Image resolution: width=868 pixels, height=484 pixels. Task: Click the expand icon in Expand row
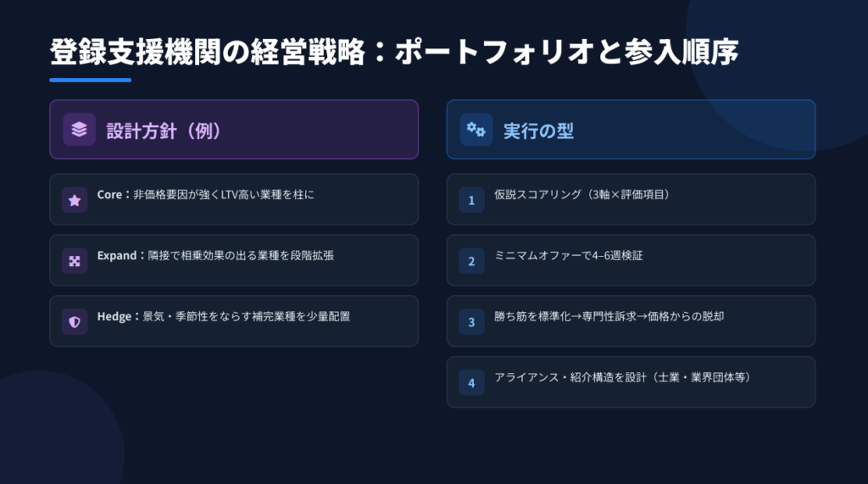75,261
